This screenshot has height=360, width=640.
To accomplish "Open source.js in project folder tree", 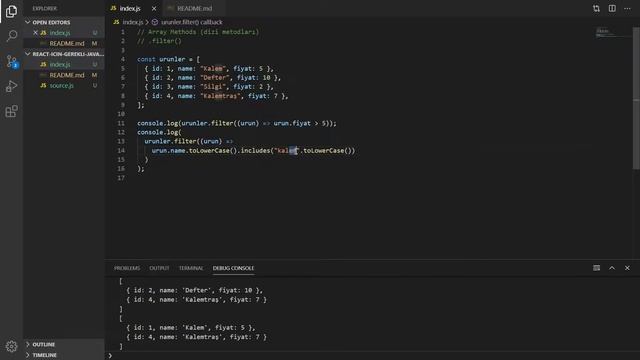I will [64, 86].
